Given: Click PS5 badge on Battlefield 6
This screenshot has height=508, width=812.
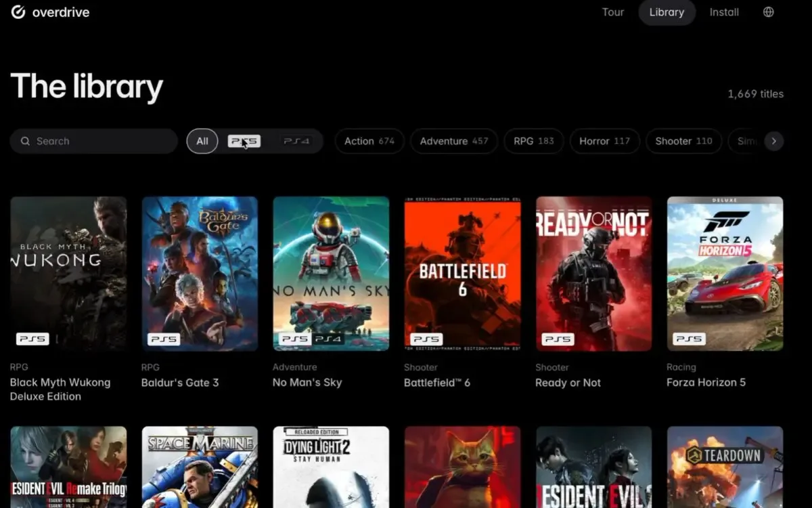Looking at the screenshot, I should click(x=426, y=339).
